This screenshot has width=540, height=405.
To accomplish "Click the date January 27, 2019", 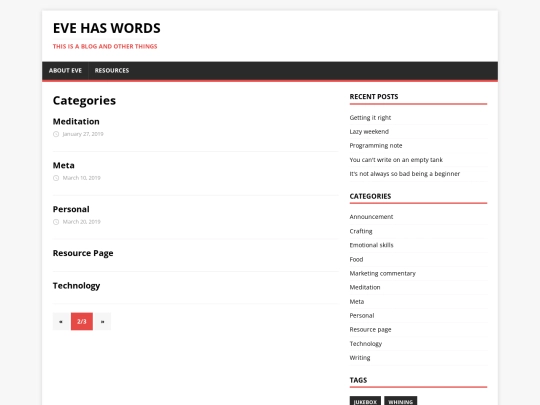I will point(83,134).
